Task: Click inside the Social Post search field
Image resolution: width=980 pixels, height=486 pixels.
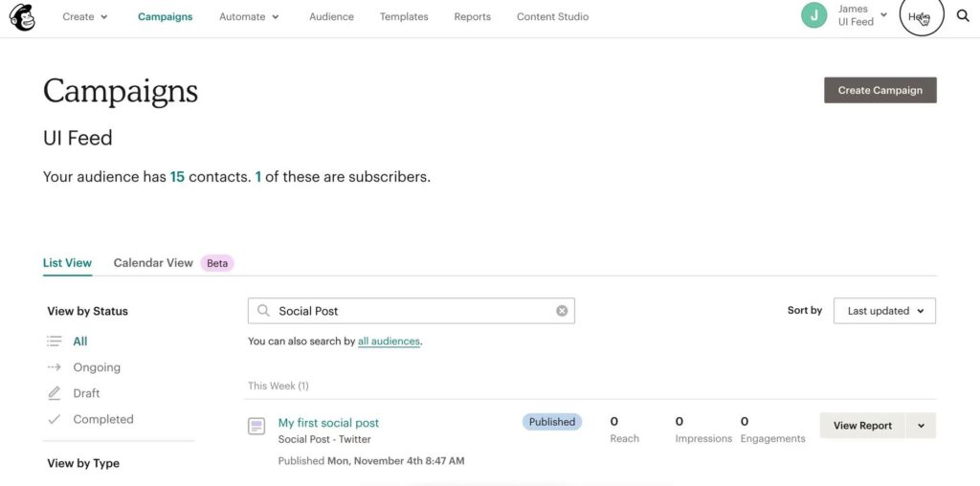Action: point(412,311)
